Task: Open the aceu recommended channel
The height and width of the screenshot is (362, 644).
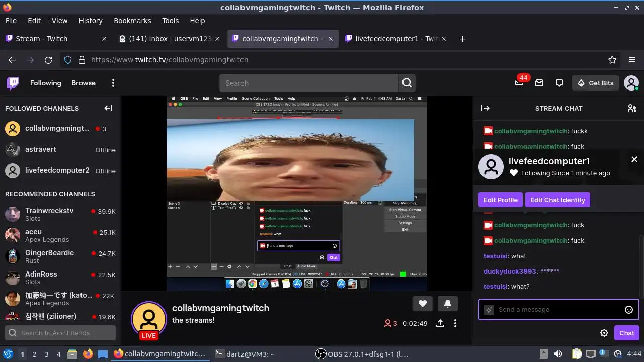Action: (x=60, y=235)
